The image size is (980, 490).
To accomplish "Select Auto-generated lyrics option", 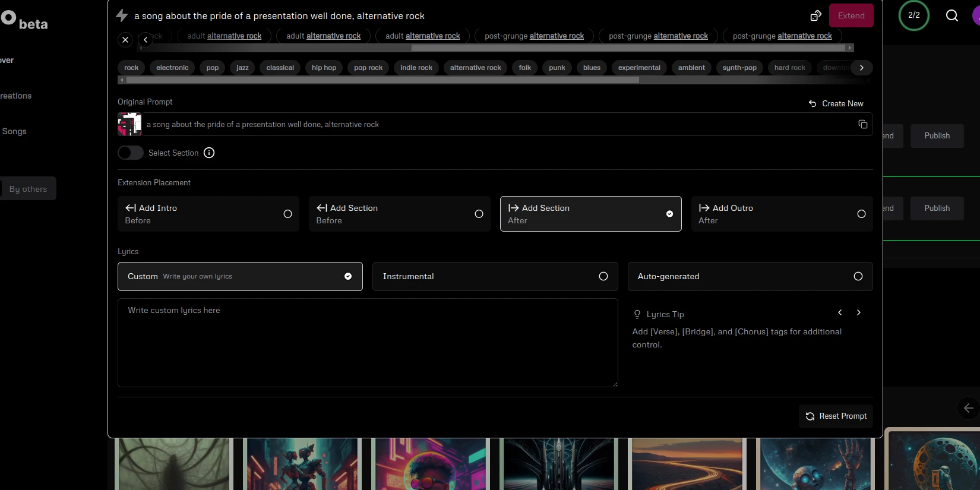I will (750, 276).
